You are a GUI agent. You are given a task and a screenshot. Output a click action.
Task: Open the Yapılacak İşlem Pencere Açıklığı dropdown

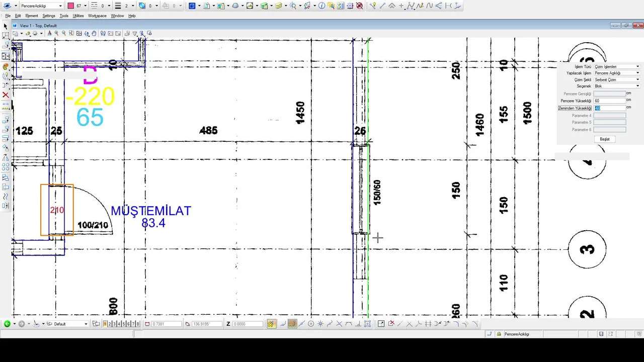pos(617,73)
